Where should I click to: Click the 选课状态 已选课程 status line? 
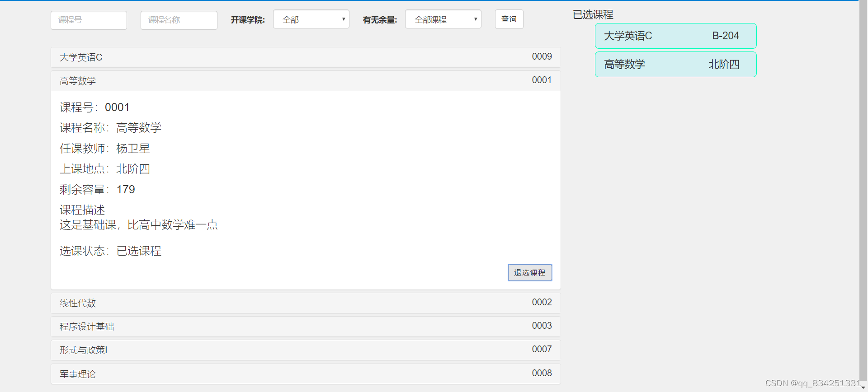[x=110, y=251]
